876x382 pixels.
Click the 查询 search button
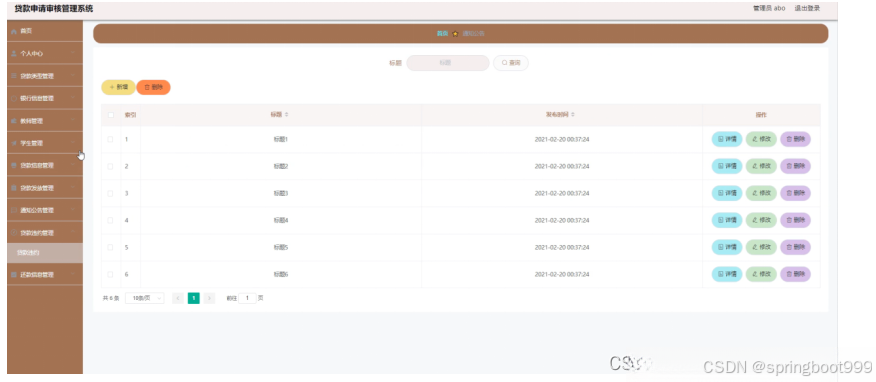pos(511,63)
